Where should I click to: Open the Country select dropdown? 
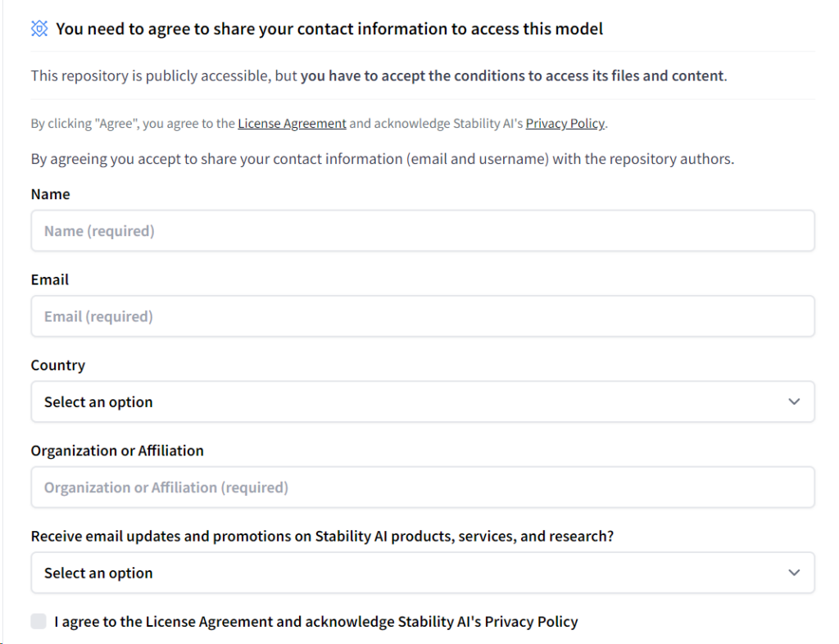(423, 401)
